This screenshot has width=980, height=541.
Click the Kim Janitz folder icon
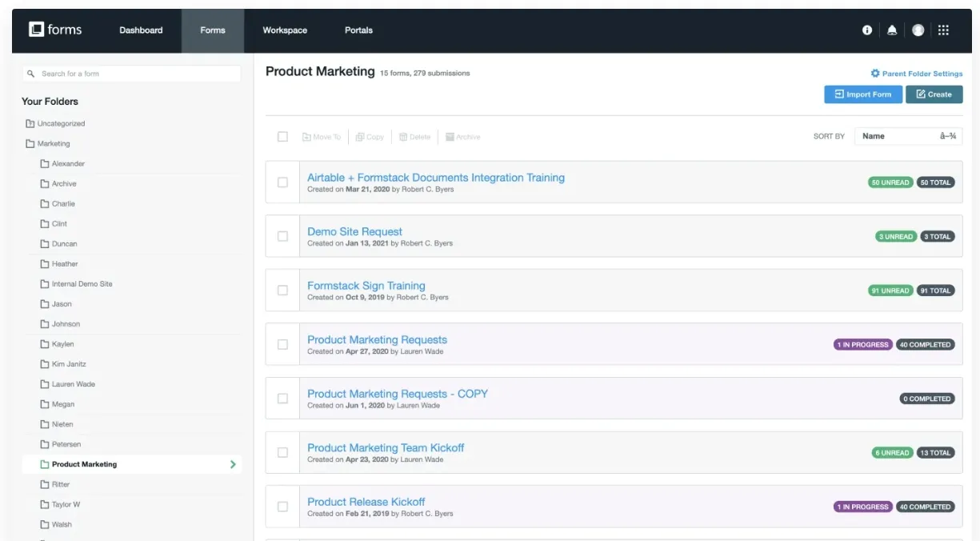pos(45,364)
